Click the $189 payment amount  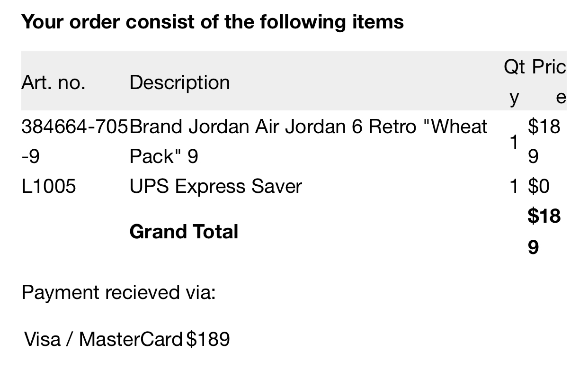[208, 339]
